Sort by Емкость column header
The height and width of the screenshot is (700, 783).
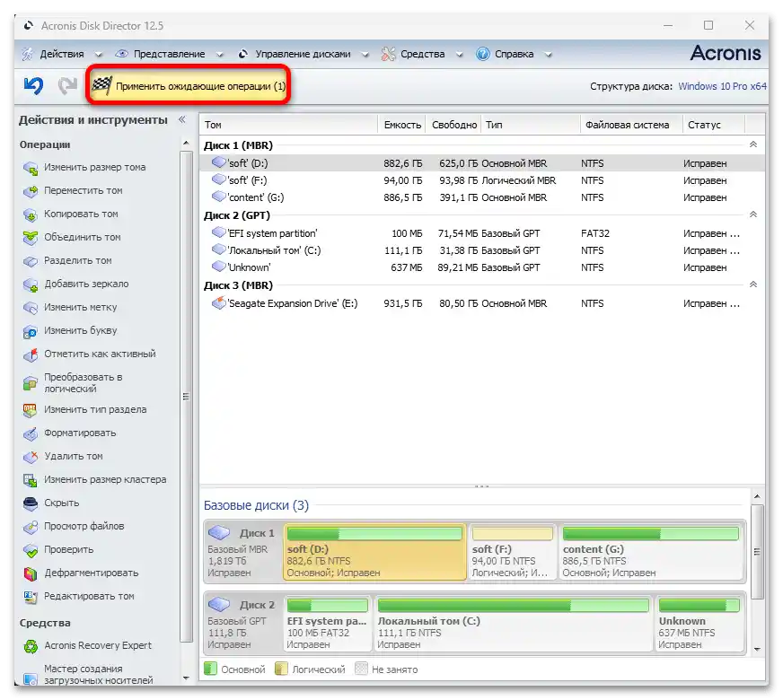click(401, 125)
